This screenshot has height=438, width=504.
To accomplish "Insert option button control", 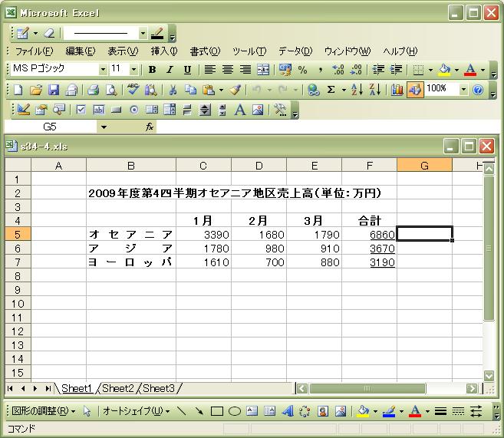I will point(134,110).
